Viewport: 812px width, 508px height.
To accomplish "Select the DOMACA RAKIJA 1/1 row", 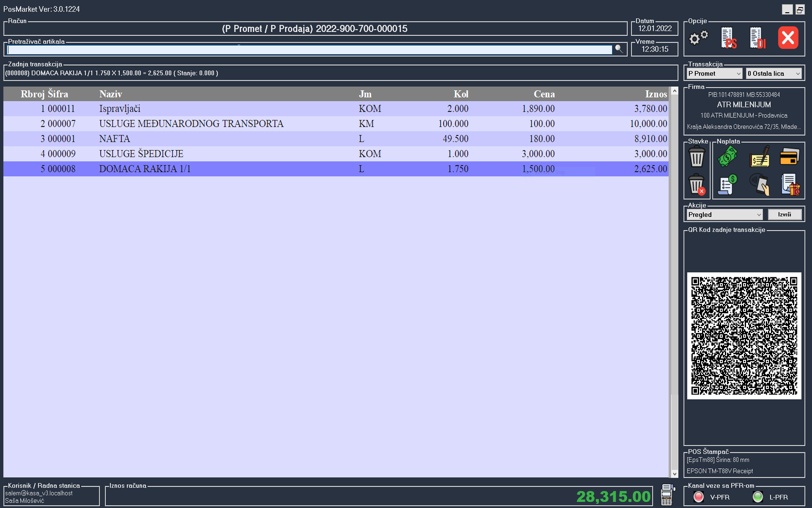I will pyautogui.click(x=336, y=169).
